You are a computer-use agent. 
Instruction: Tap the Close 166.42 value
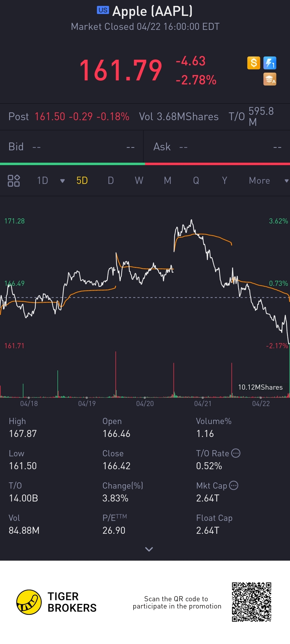coord(116,466)
